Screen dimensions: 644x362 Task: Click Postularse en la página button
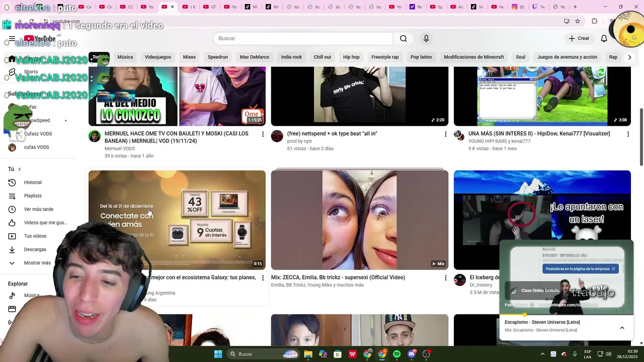click(581, 269)
